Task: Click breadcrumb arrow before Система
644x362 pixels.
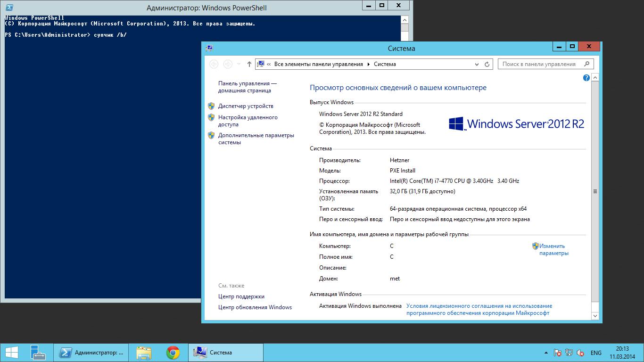Action: (x=368, y=64)
